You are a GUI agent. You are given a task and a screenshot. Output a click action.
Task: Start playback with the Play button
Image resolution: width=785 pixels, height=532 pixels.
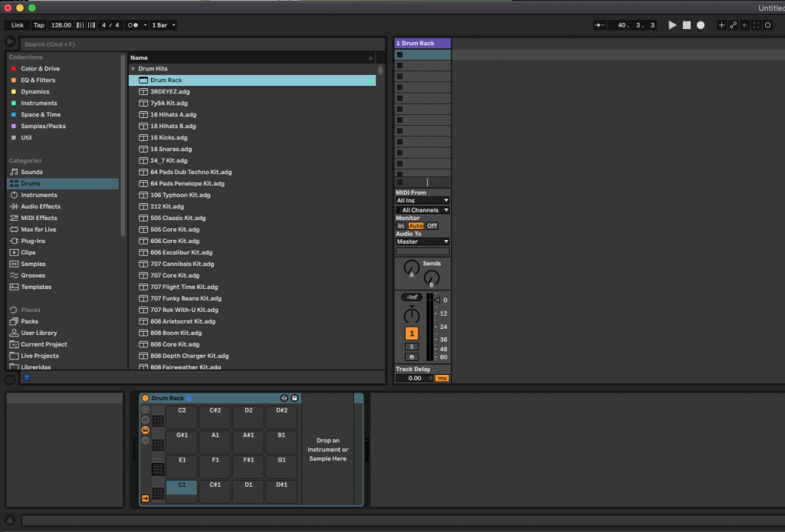[x=672, y=25]
